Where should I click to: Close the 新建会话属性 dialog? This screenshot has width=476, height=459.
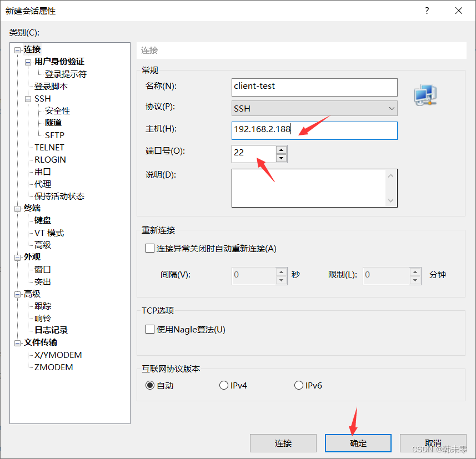459,11
